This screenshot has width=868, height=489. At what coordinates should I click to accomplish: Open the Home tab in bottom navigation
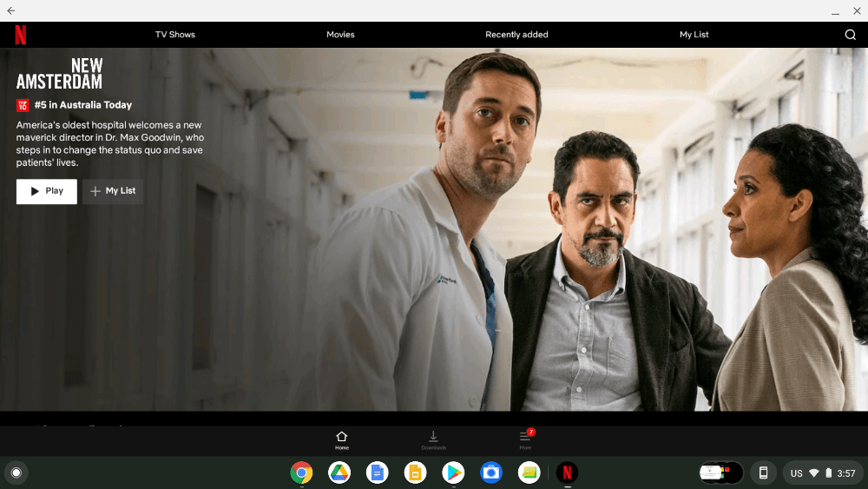(x=341, y=441)
